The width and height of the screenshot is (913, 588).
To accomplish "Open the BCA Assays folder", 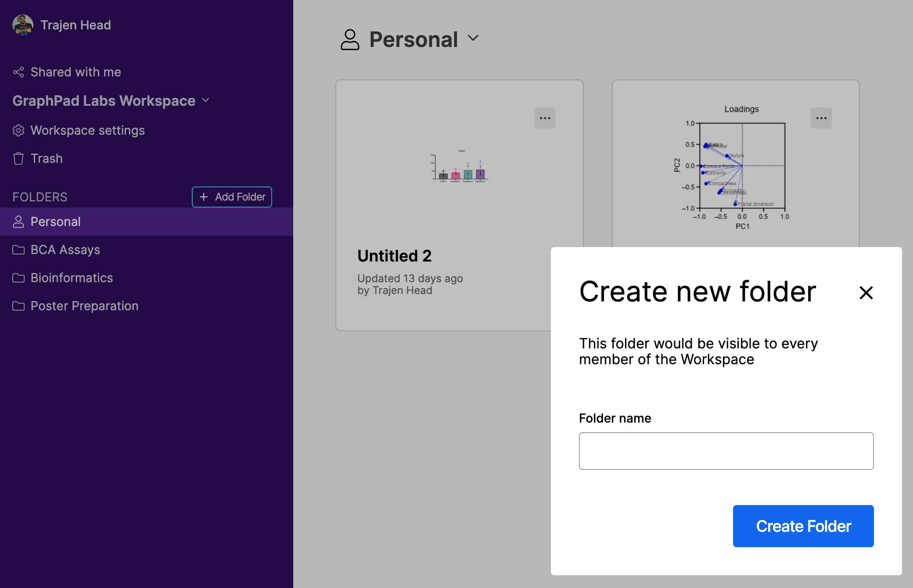I will pos(65,250).
